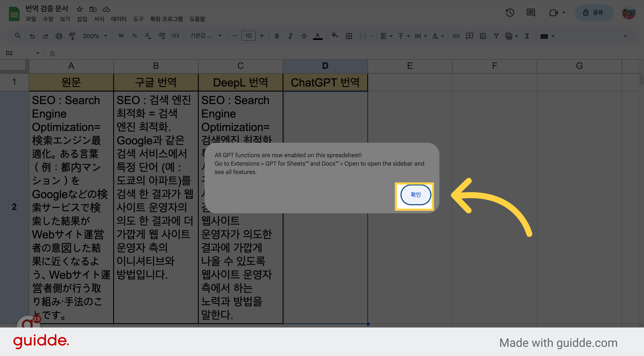Open the vertical align dropdown
Viewport: 644px width, 356px height.
click(404, 36)
